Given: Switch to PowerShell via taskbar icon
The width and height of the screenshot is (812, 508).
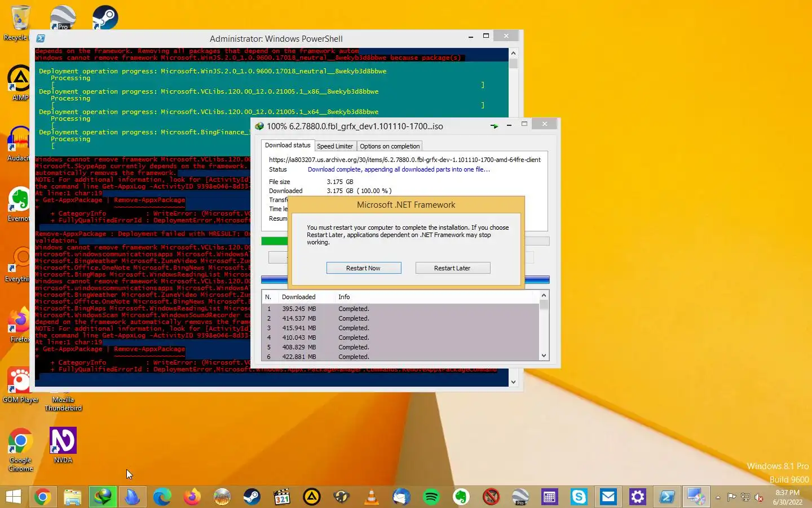Looking at the screenshot, I should point(667,497).
